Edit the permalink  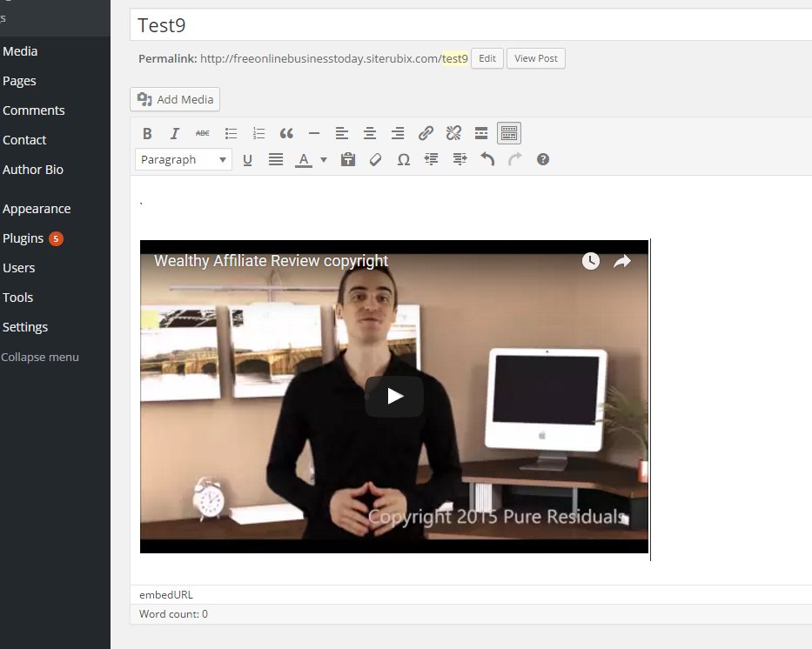[487, 58]
